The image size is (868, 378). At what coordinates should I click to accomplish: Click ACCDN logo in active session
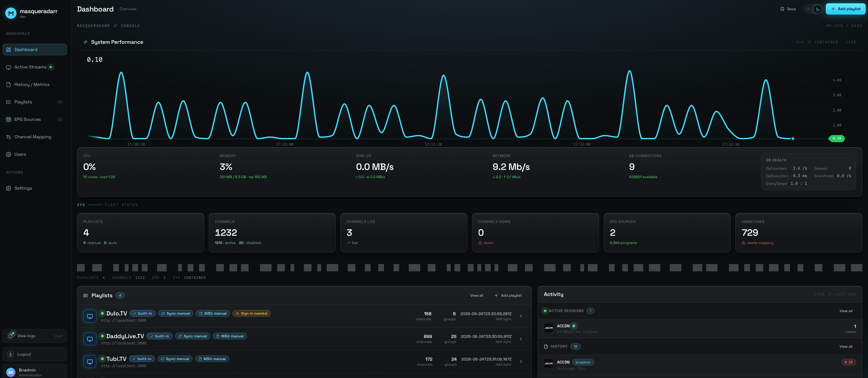point(549,328)
